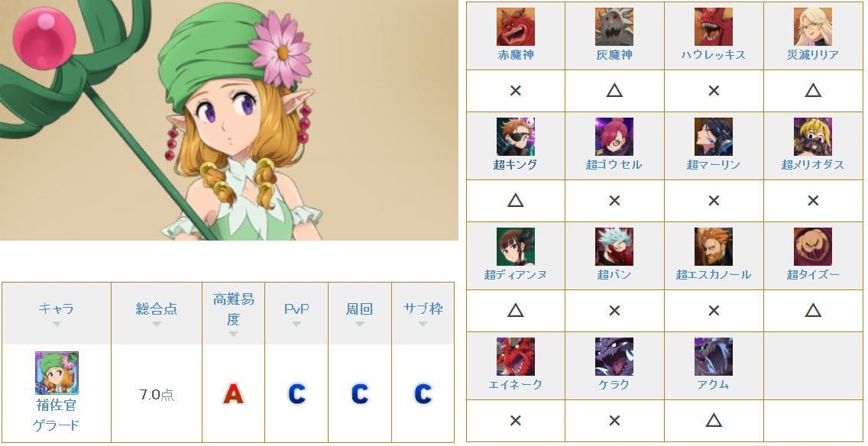
Task: Select the ケラク boss icon
Action: (x=614, y=357)
